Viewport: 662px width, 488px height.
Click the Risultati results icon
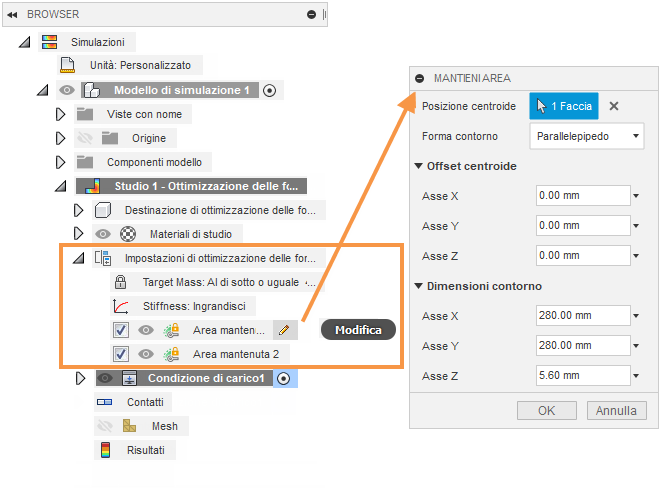coord(105,450)
